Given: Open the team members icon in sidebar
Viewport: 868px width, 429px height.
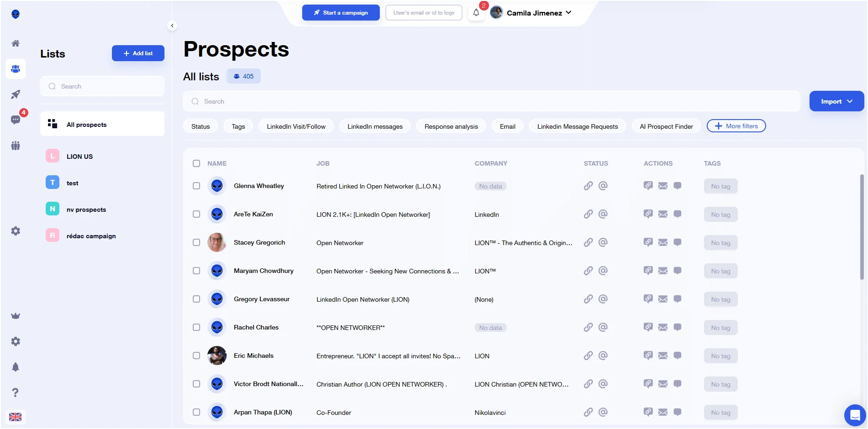Looking at the screenshot, I should coord(16,146).
